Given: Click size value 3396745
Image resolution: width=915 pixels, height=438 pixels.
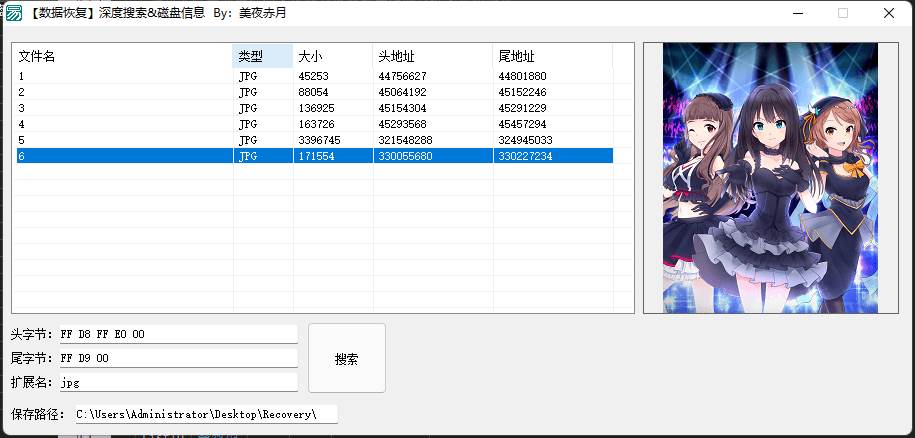Looking at the screenshot, I should pyautogui.click(x=319, y=141).
